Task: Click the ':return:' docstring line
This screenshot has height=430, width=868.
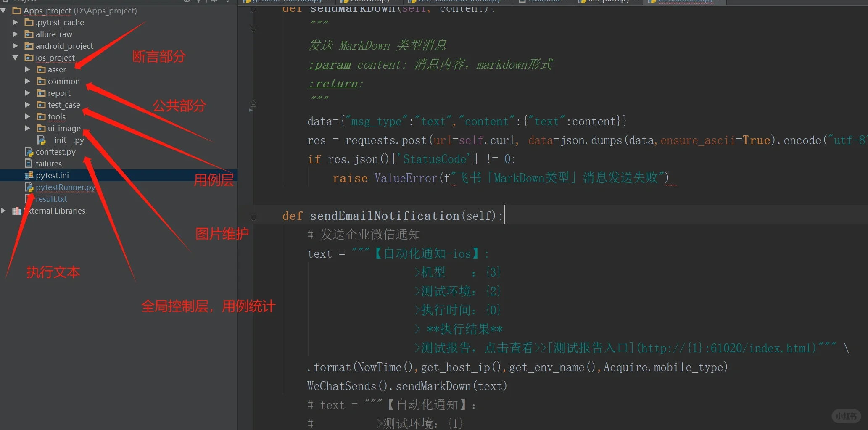Action: coord(335,84)
